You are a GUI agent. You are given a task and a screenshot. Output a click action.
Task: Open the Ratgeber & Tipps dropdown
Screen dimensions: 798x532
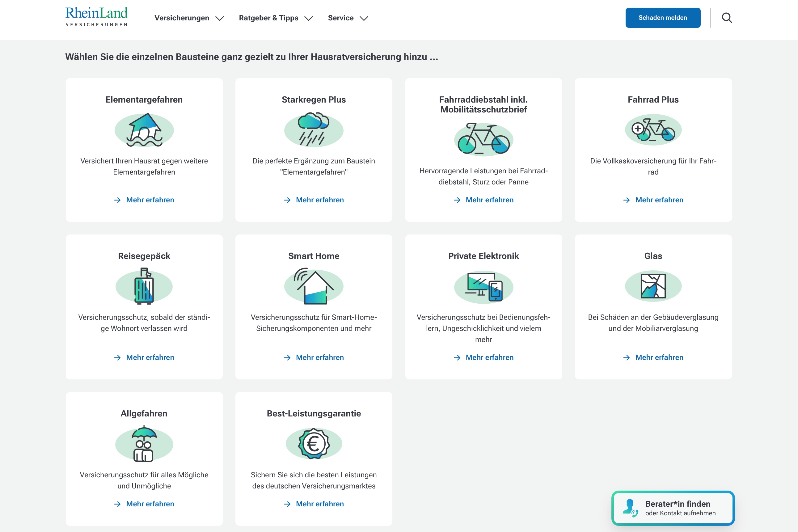[276, 18]
